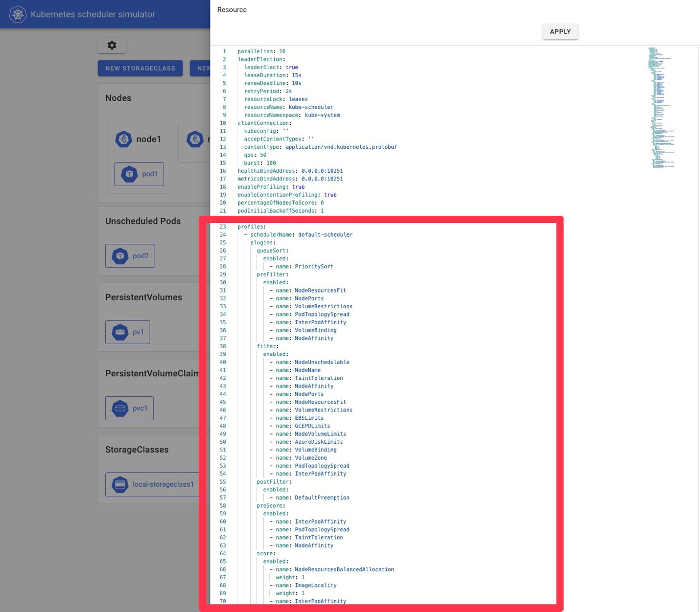Click the Kubernetes logo in the header

pos(18,14)
